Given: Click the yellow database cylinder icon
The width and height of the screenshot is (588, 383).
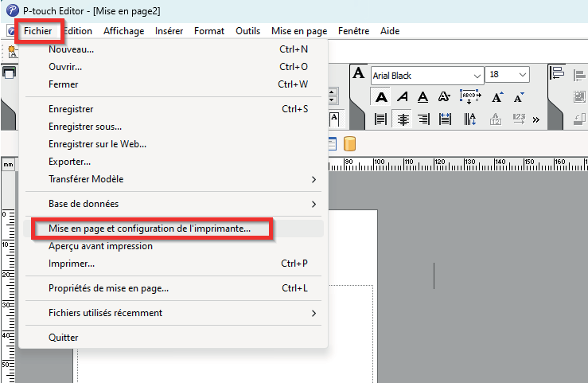Looking at the screenshot, I should (349, 144).
